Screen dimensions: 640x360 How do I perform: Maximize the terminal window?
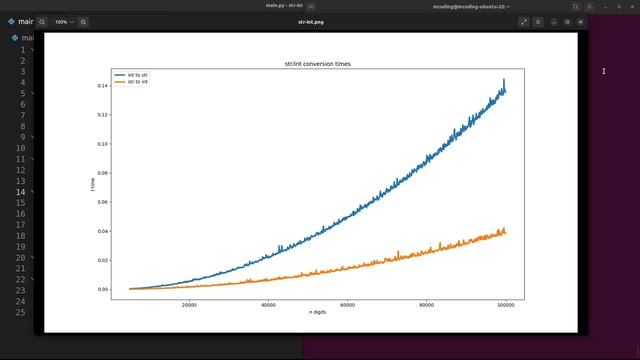[x=619, y=7]
